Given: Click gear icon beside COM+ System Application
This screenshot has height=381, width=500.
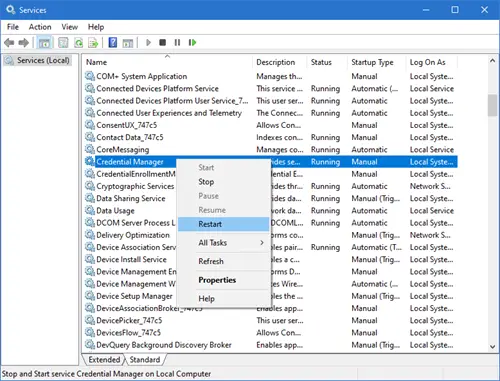Looking at the screenshot, I should (89, 76).
